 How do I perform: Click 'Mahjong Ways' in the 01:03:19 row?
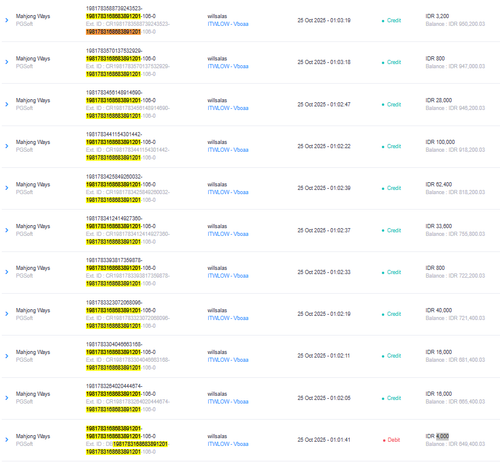pyautogui.click(x=33, y=16)
